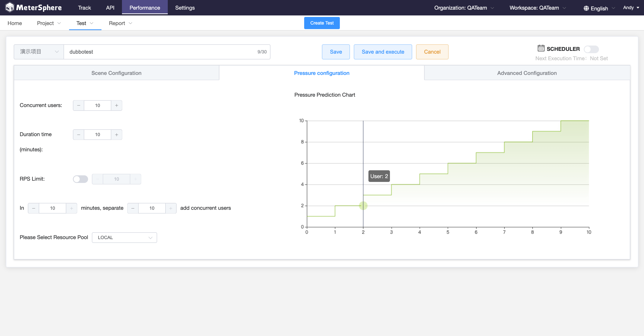The image size is (644, 336).
Task: Click the plus icon on RPS Limit stepper
Action: [x=136, y=179]
